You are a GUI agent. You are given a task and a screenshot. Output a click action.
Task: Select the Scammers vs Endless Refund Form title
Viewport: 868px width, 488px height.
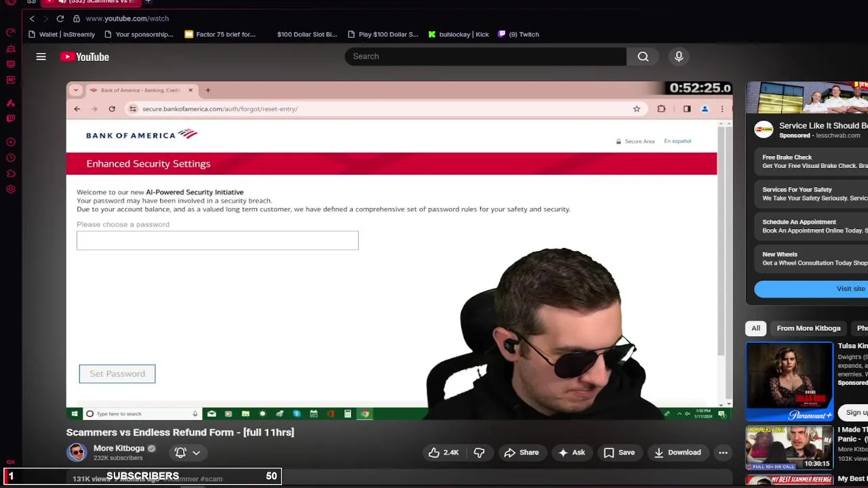180,432
